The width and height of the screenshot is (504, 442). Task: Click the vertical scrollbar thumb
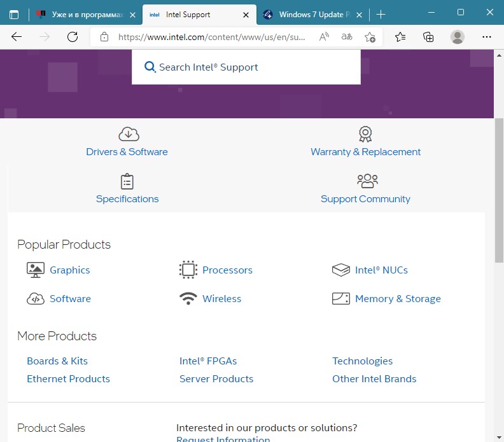[x=499, y=190]
